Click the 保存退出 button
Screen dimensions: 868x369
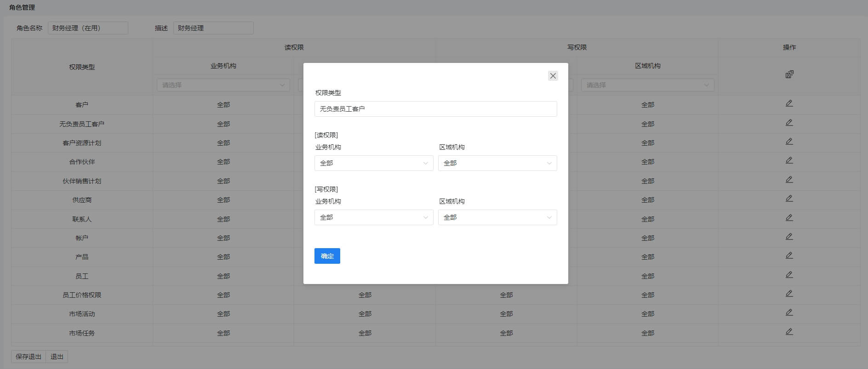[29, 357]
